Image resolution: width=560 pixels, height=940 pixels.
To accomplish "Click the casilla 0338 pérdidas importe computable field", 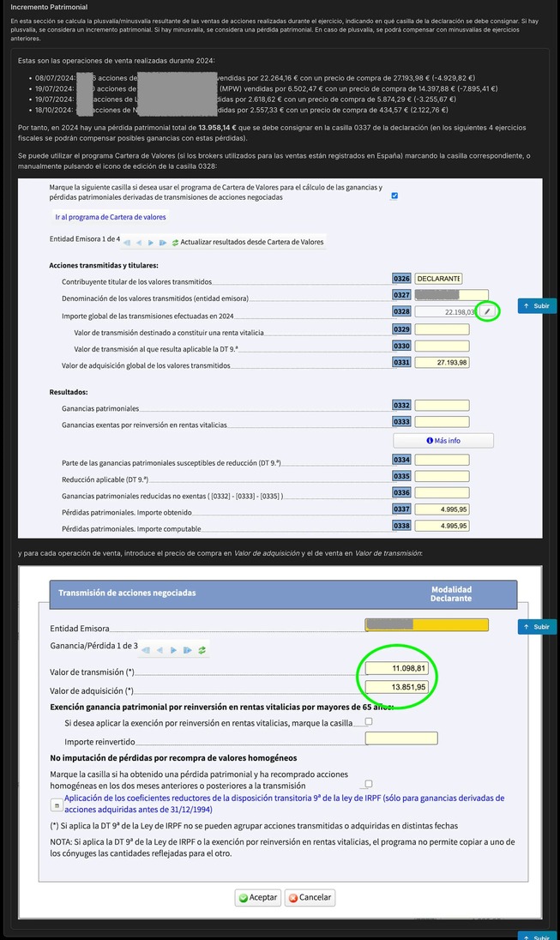I will pyautogui.click(x=442, y=526).
